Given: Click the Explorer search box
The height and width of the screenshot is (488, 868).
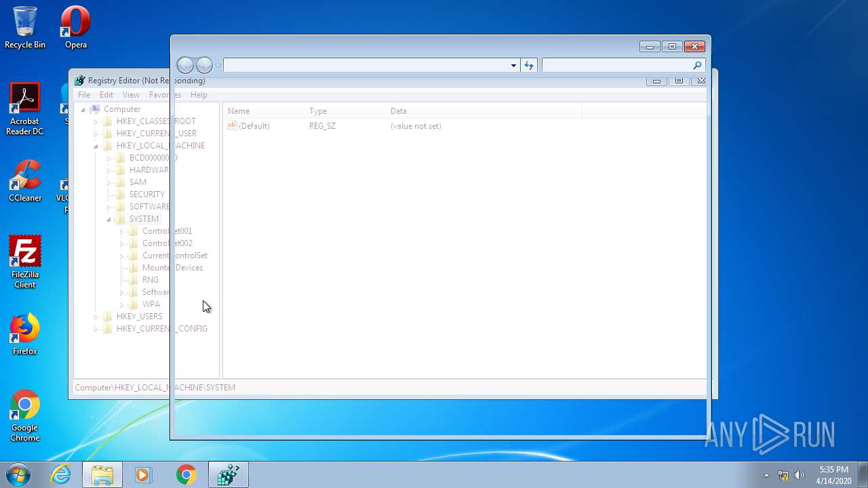Looking at the screenshot, I should tap(616, 65).
